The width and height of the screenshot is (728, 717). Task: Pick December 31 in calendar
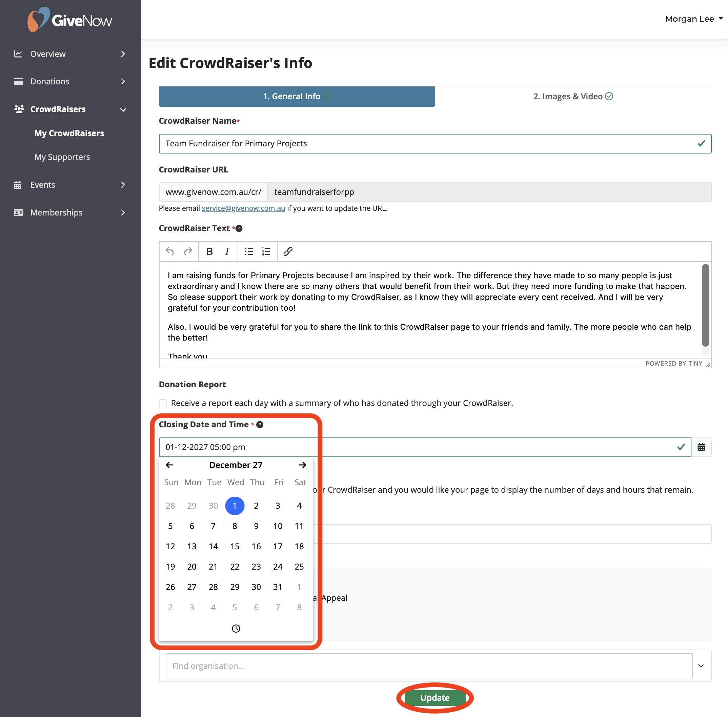[x=278, y=587]
